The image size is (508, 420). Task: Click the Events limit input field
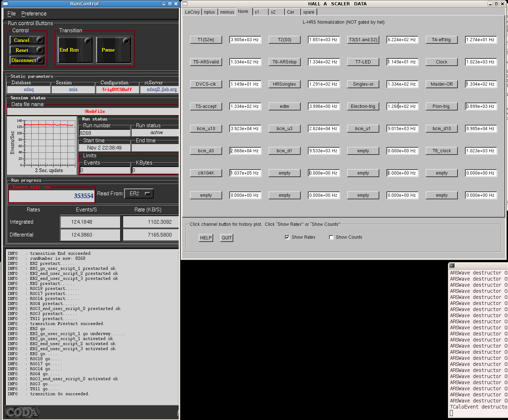coord(105,170)
